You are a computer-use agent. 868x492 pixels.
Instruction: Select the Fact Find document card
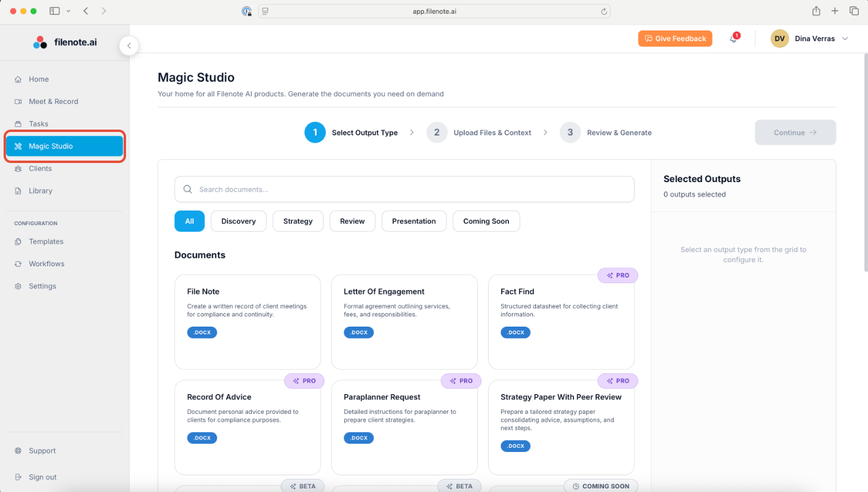(x=561, y=322)
